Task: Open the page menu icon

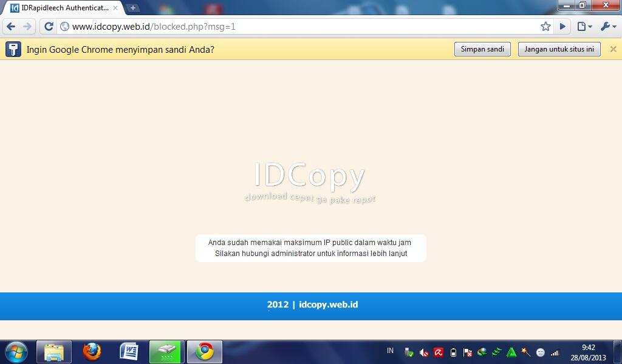Action: [584, 27]
